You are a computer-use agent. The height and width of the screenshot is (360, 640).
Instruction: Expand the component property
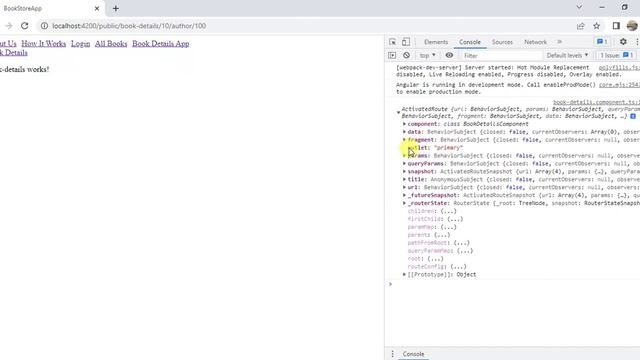(x=404, y=124)
